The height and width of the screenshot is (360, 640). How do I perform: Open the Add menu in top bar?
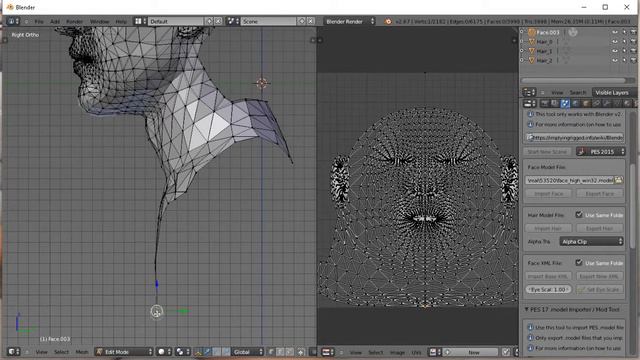tap(55, 21)
